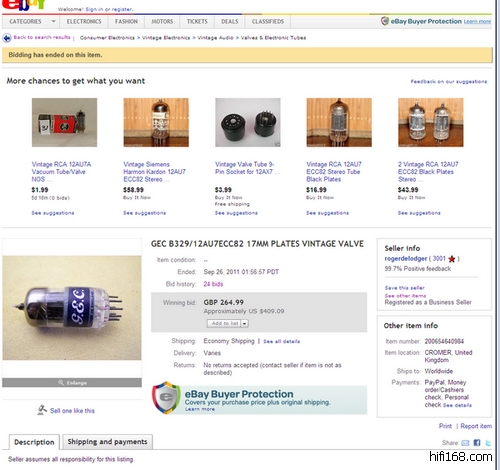The height and width of the screenshot is (470, 500).
Task: Click the blue back arrow icon
Action: pyautogui.click(x=7, y=38)
